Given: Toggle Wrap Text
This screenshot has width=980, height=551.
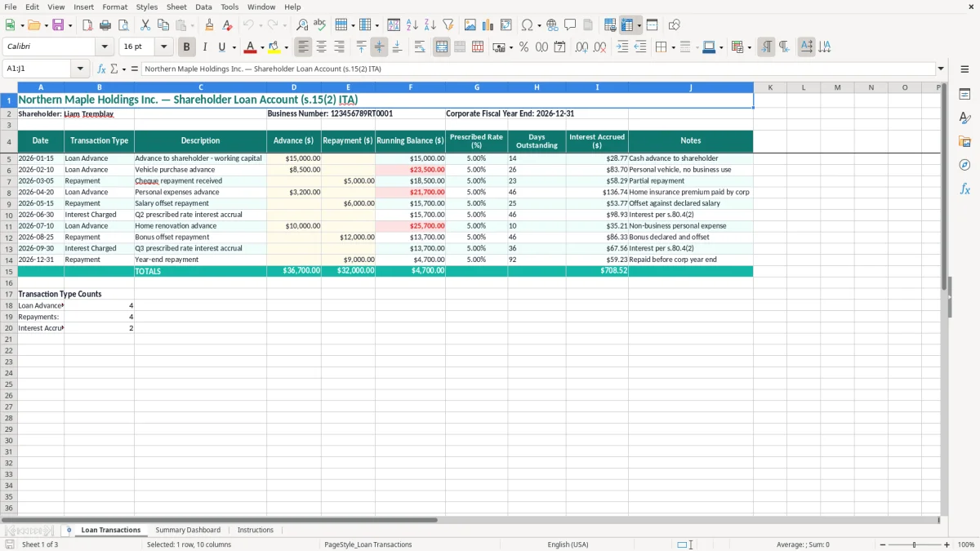Looking at the screenshot, I should (x=420, y=47).
